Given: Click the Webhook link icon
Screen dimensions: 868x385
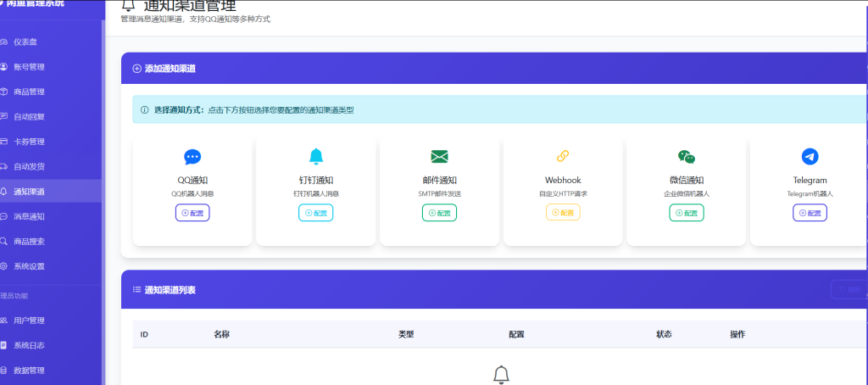Looking at the screenshot, I should click(x=563, y=156).
